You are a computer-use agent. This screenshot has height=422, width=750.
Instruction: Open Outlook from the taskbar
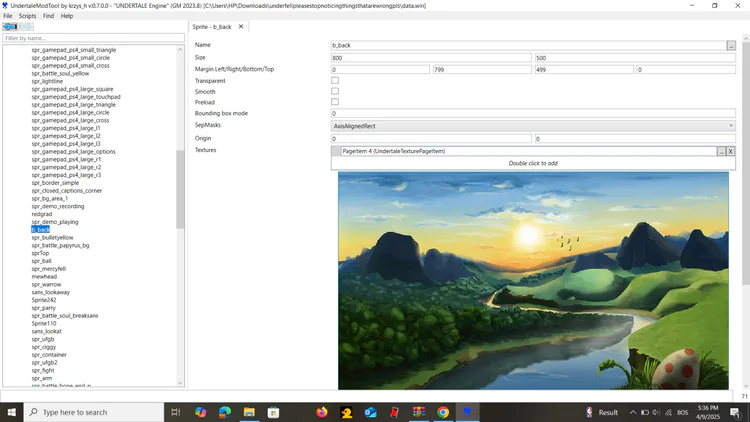370,412
